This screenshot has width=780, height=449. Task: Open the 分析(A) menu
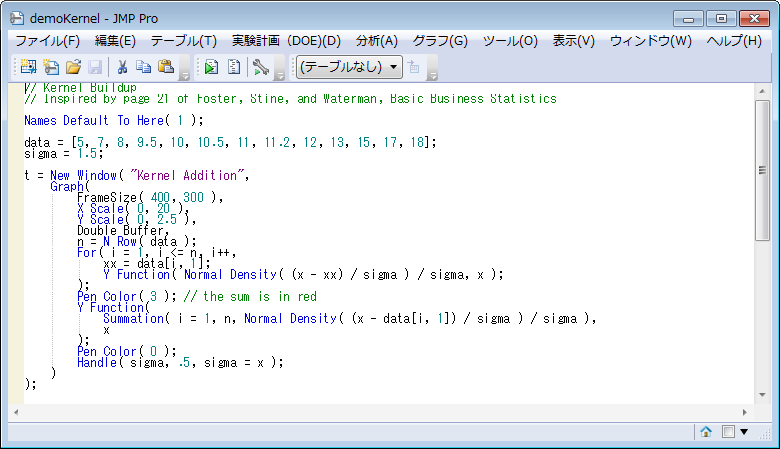[x=376, y=40]
